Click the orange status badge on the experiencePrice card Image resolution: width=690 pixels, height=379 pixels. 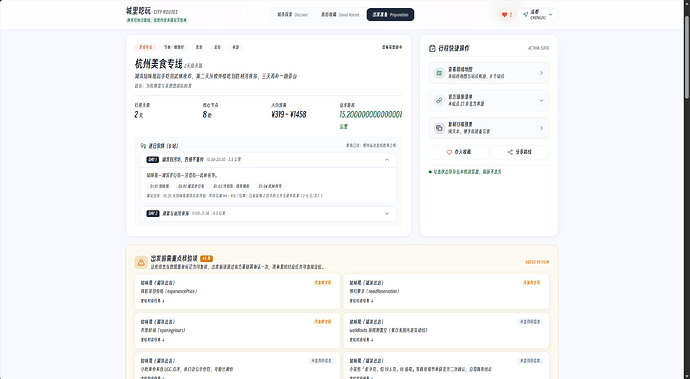point(323,283)
